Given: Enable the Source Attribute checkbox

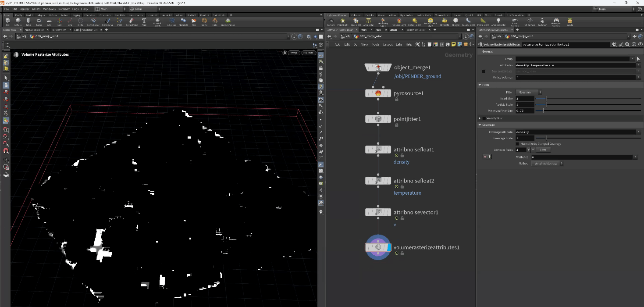Looking at the screenshot, I should click(x=484, y=71).
